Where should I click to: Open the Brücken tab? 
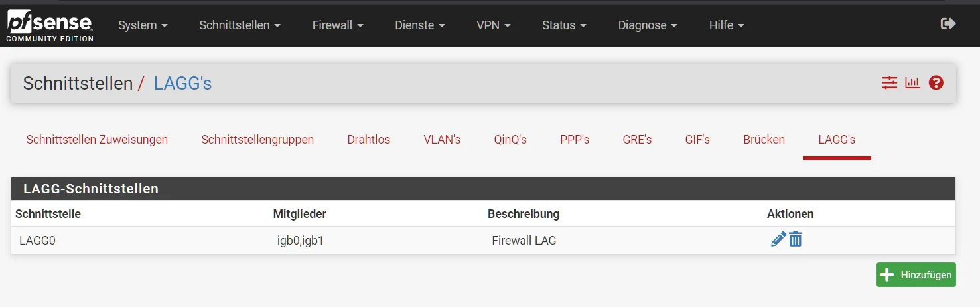coord(764,140)
